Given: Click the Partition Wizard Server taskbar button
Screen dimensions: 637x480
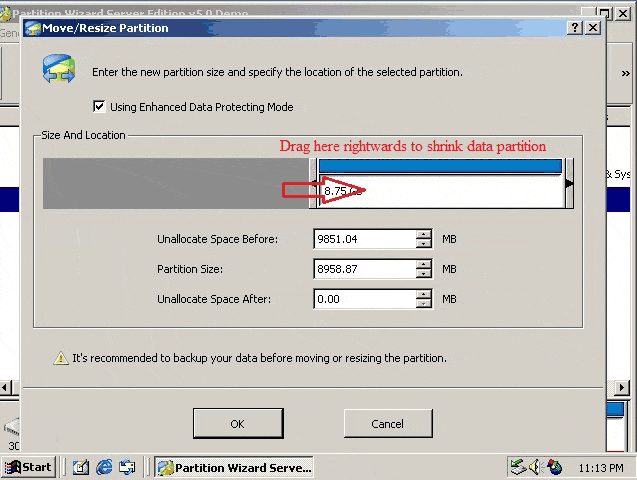Looking at the screenshot, I should coord(235,467).
